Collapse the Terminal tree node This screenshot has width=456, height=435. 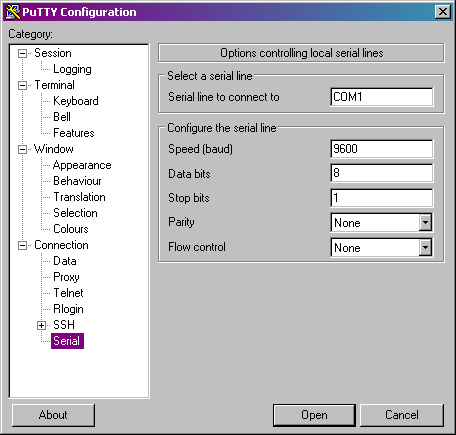22,86
